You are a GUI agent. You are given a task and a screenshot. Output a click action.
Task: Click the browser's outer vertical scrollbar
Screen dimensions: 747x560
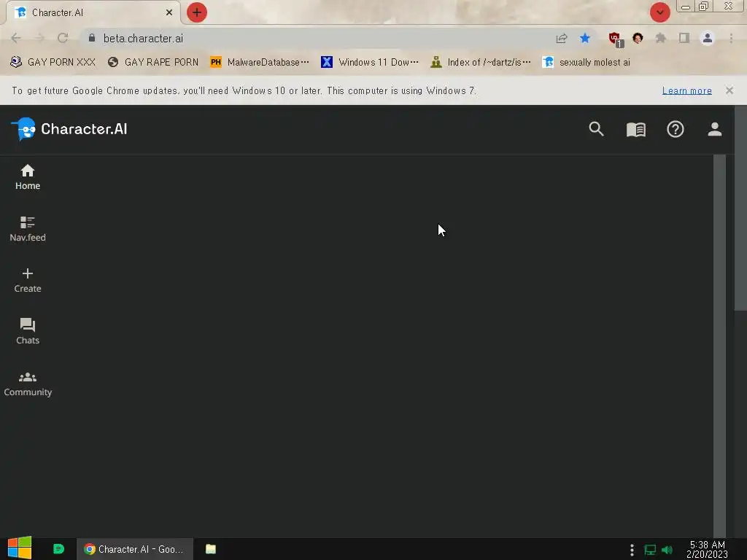click(x=740, y=208)
